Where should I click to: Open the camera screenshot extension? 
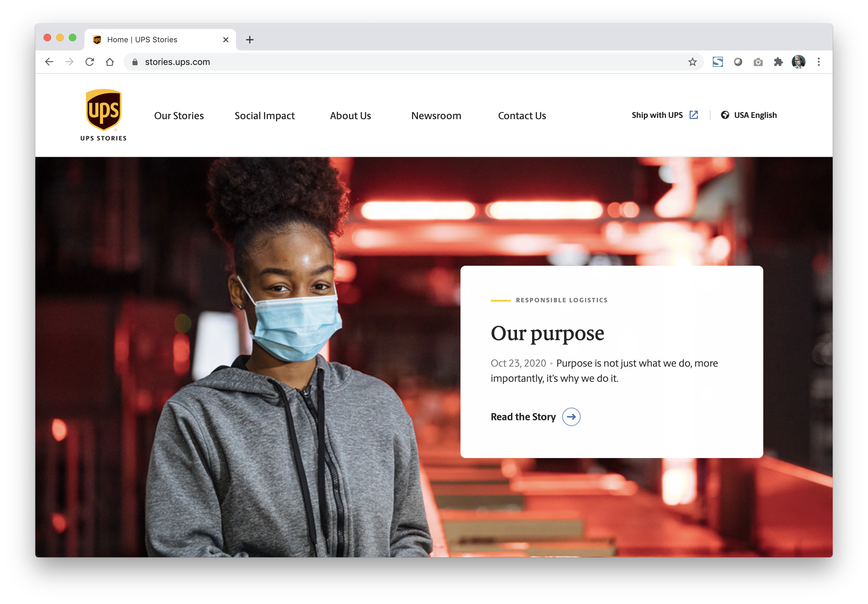tap(758, 62)
